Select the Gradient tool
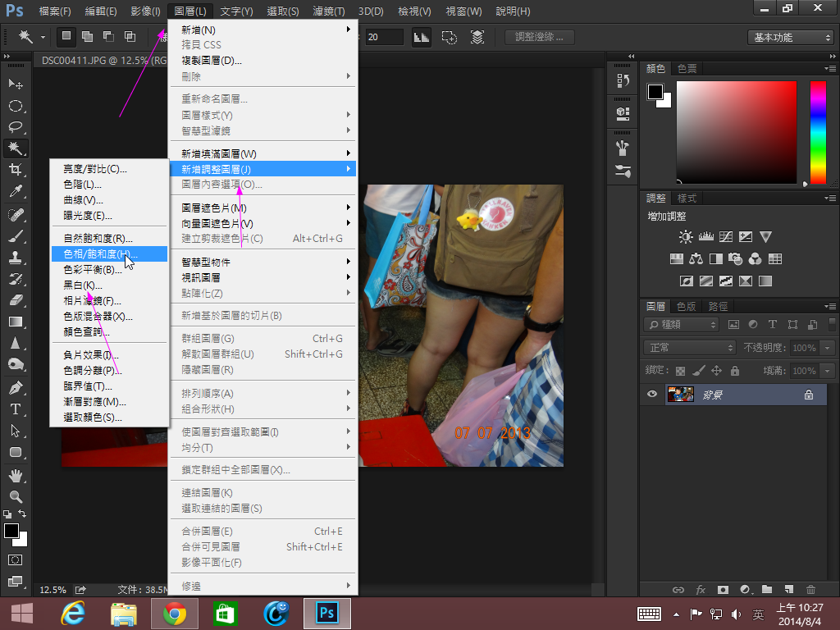The width and height of the screenshot is (840, 630). tap(16, 322)
